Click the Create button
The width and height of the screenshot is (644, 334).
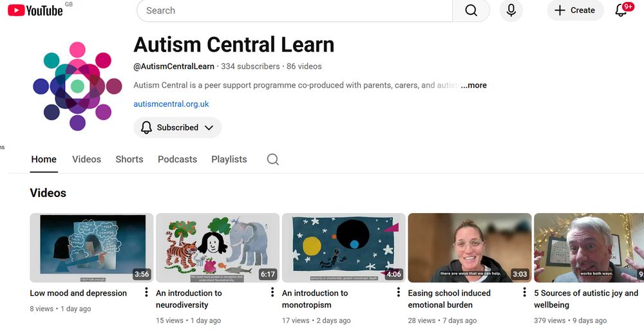point(575,10)
